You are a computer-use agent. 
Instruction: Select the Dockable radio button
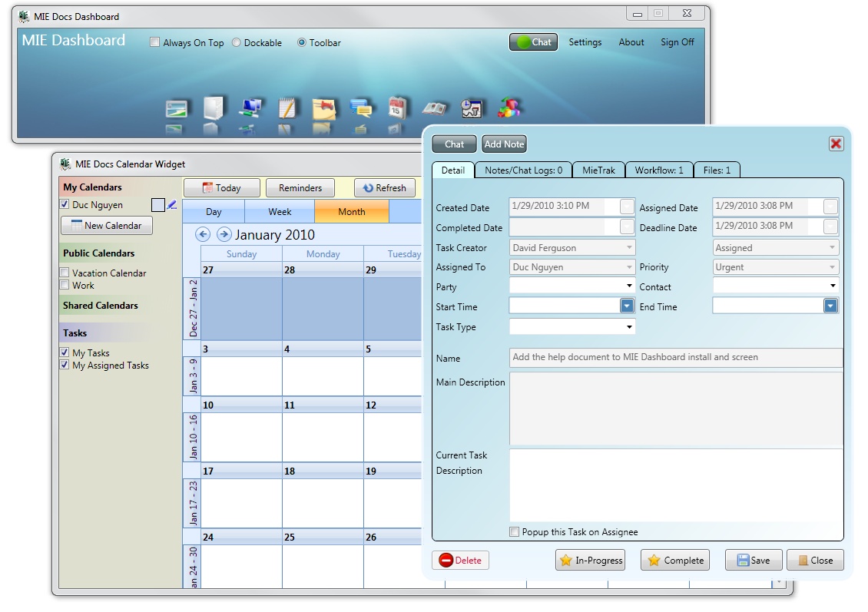pos(237,42)
